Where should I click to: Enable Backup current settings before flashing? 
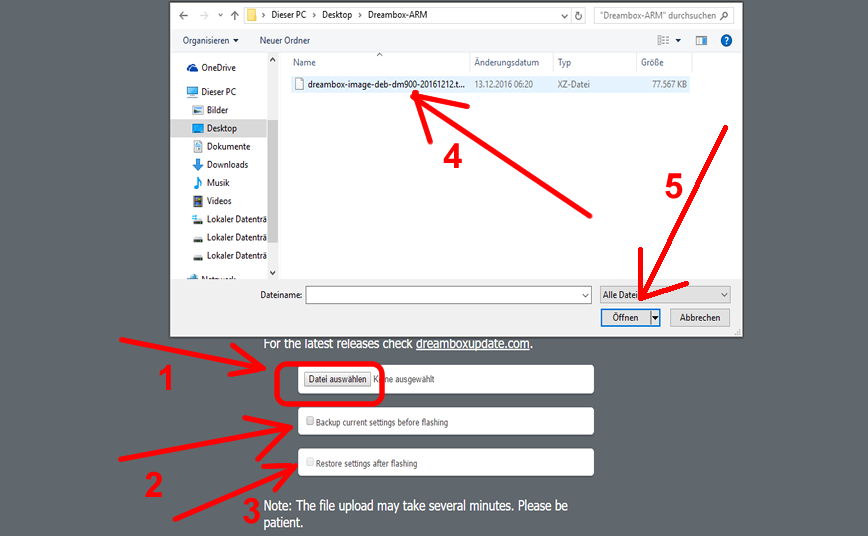310,421
